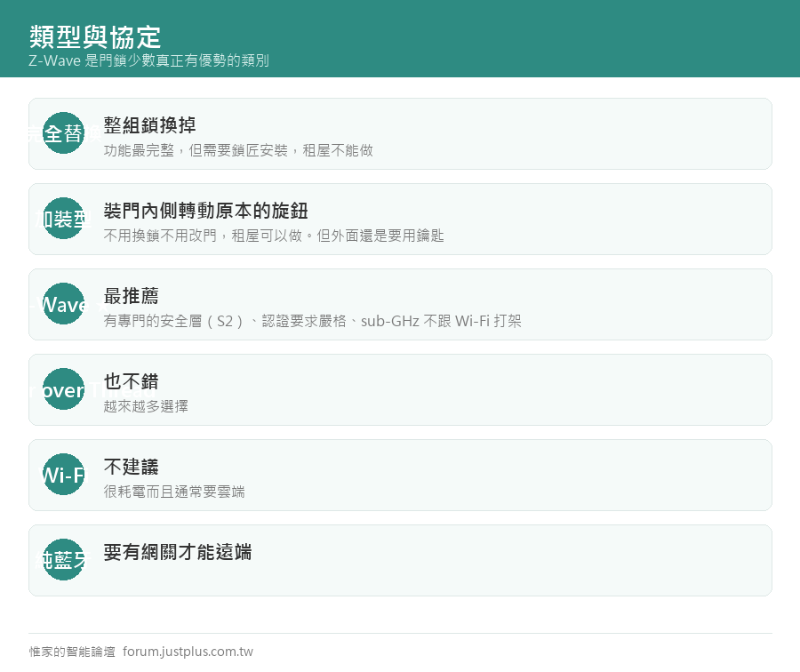
Task: Click description 功能最完整，但需要鎖匠安裝
Action: [196, 150]
